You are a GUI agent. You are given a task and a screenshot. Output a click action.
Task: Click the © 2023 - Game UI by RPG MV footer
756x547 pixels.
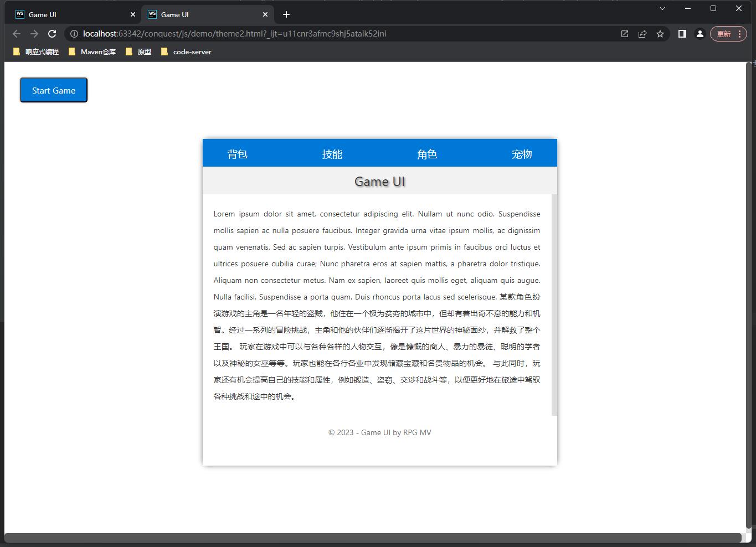380,432
